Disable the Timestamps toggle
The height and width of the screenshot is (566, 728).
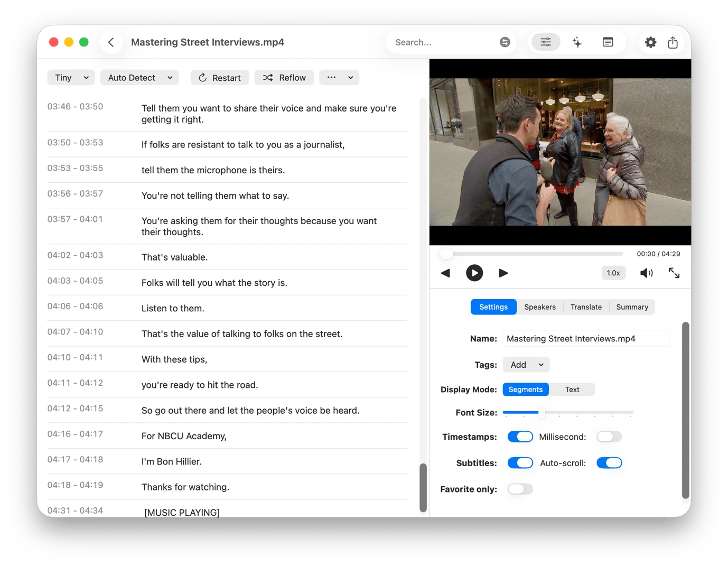[x=520, y=437]
